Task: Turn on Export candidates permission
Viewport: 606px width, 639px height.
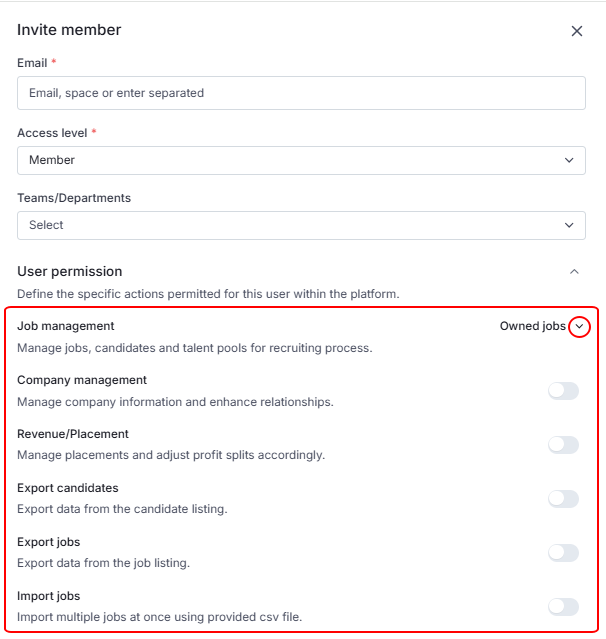Action: (563, 499)
